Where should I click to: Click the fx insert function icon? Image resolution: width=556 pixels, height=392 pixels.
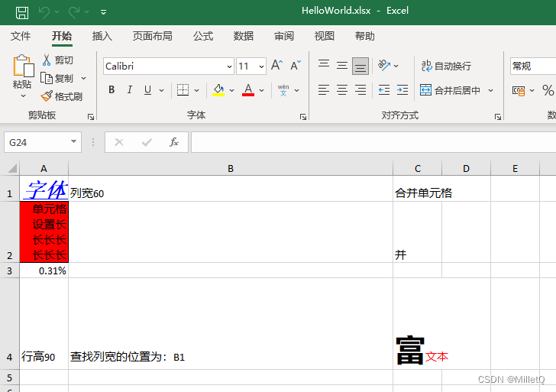point(174,142)
